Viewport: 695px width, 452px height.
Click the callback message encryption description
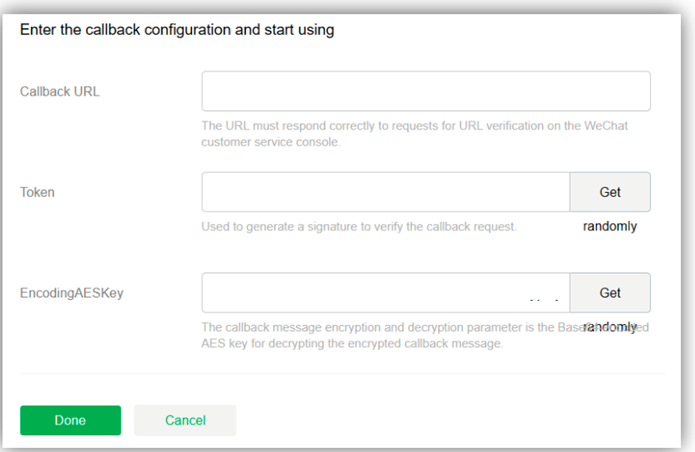coord(425,335)
